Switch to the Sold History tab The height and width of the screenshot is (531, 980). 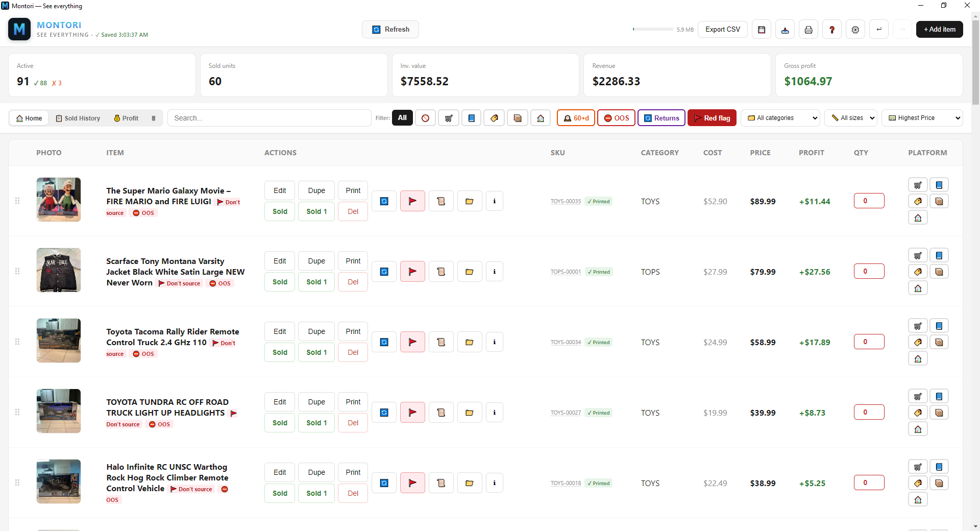pos(78,118)
